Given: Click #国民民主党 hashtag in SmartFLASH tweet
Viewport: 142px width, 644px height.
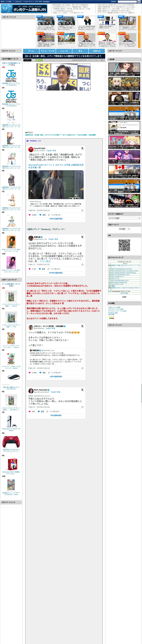Looking at the screenshot, I should tap(77, 165).
